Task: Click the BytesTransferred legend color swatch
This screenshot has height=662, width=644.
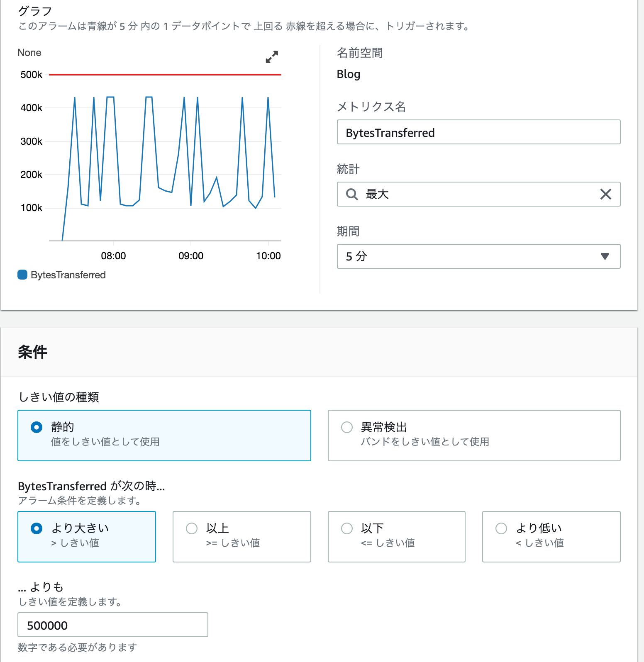Action: coord(22,275)
